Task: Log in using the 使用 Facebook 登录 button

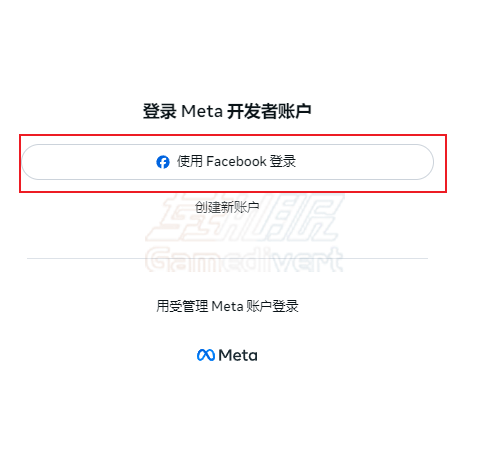Action: click(228, 162)
